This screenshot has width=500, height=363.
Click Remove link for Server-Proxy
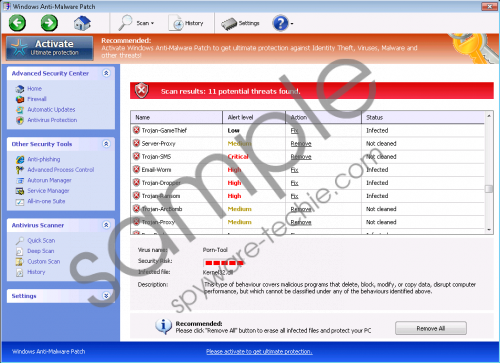coord(301,144)
